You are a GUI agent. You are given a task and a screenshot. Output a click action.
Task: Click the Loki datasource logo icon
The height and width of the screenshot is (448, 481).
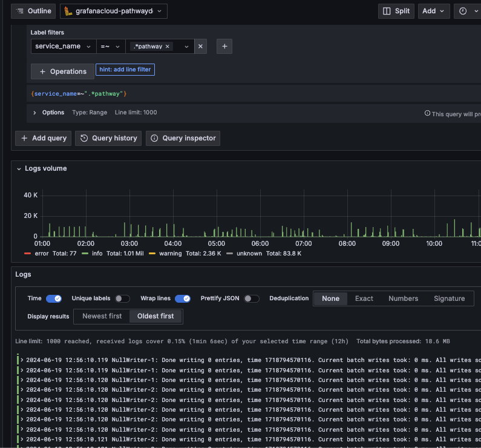click(68, 11)
